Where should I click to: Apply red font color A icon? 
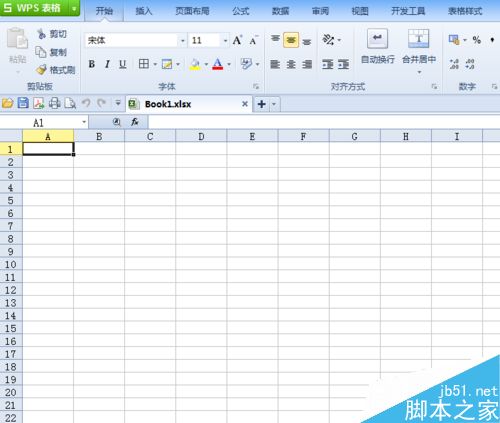coord(218,64)
